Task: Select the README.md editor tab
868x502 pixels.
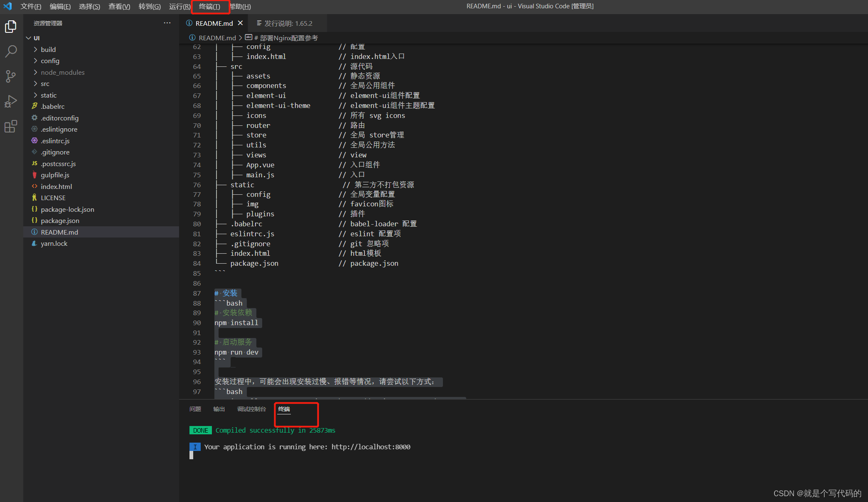Action: 214,23
